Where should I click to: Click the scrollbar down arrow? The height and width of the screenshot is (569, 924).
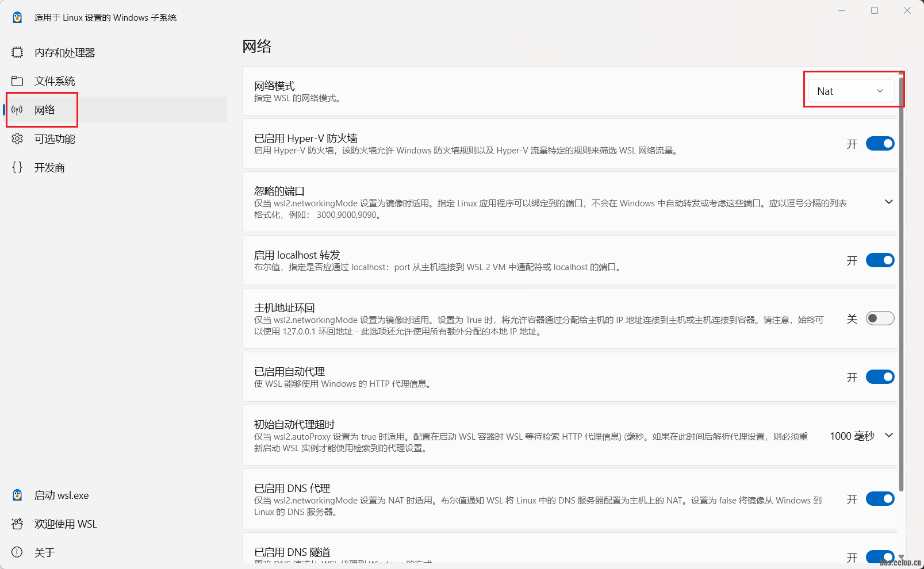pyautogui.click(x=901, y=557)
